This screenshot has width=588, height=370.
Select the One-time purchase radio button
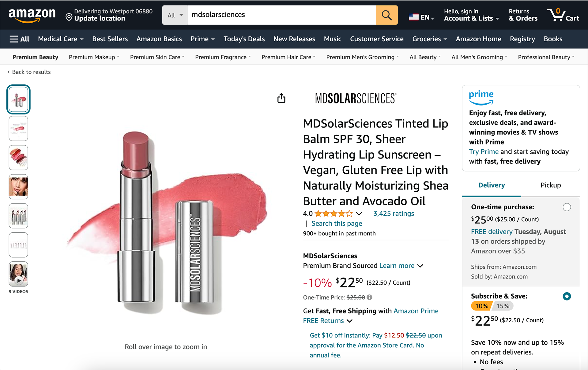coord(567,207)
